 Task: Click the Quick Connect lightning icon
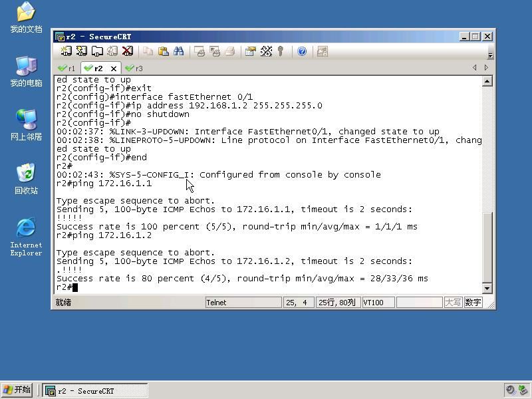point(81,51)
